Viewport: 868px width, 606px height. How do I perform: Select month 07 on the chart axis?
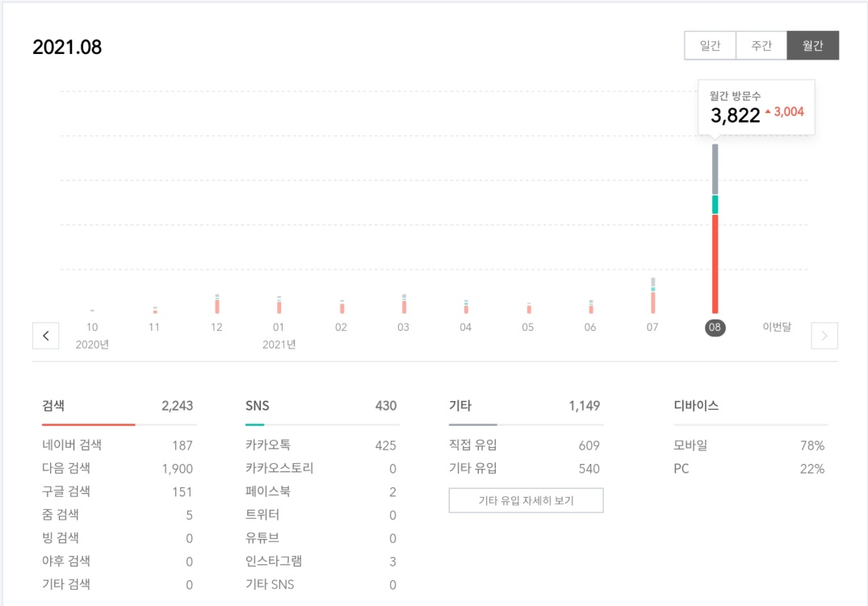652,327
